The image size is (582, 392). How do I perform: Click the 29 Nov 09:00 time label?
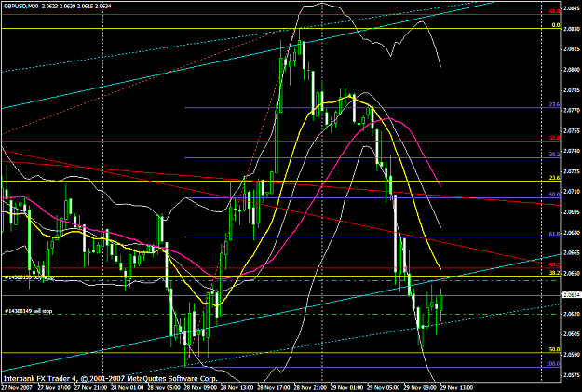coord(419,388)
